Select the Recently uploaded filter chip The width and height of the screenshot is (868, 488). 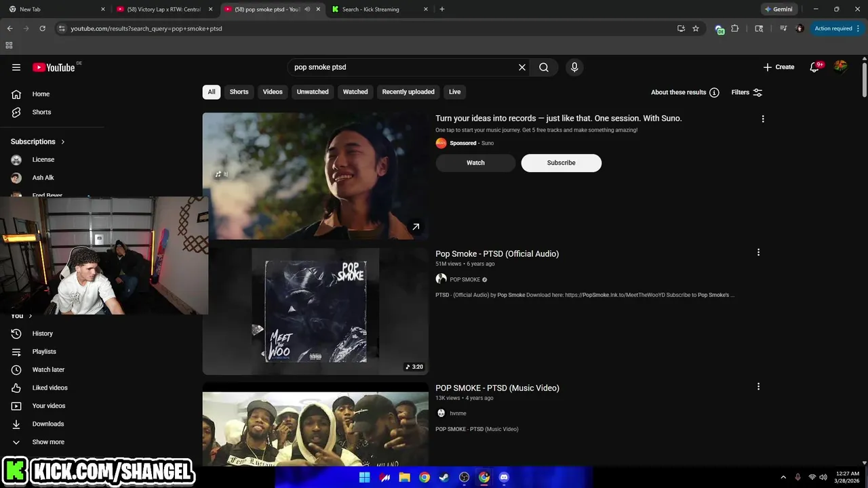[408, 92]
